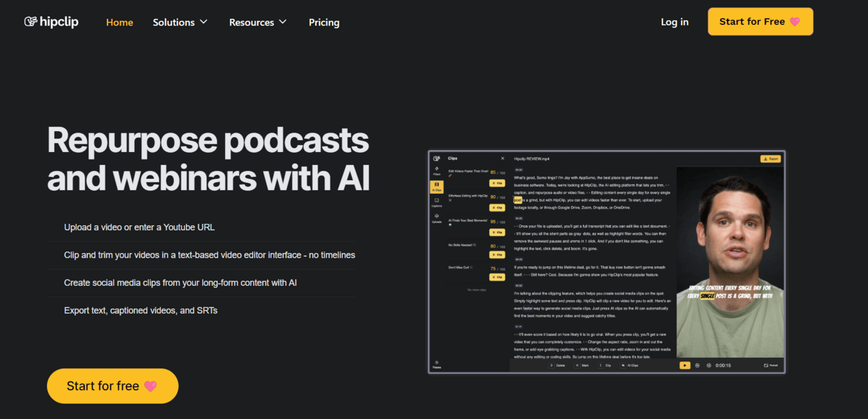The image size is (868, 419).
Task: Click the lower Start for free button
Action: [112, 386]
